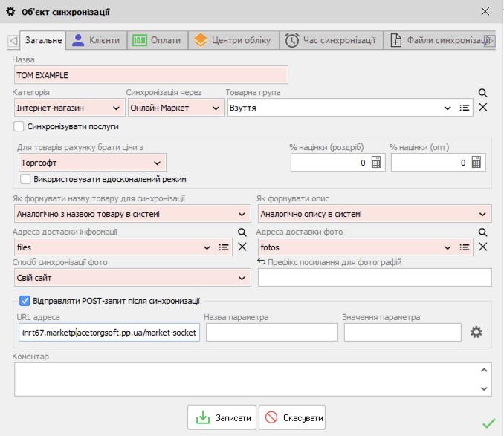The image size is (504, 436).
Task: Click the search icon above Товарна група
Action: (482, 93)
